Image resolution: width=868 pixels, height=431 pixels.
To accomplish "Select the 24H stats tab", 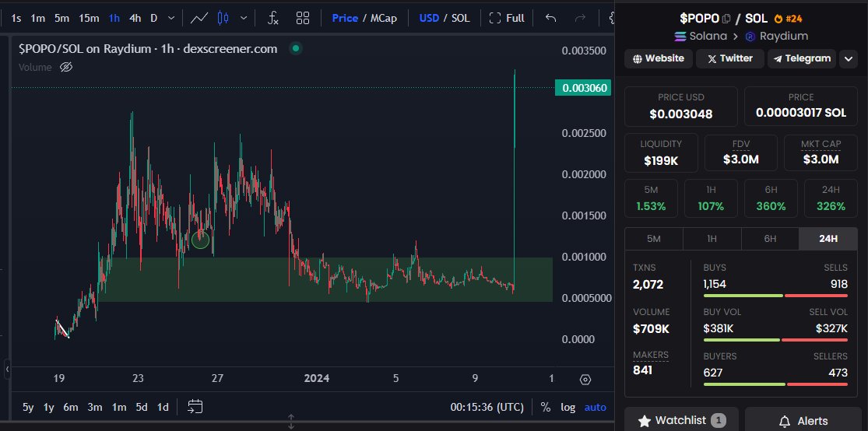I will (828, 239).
